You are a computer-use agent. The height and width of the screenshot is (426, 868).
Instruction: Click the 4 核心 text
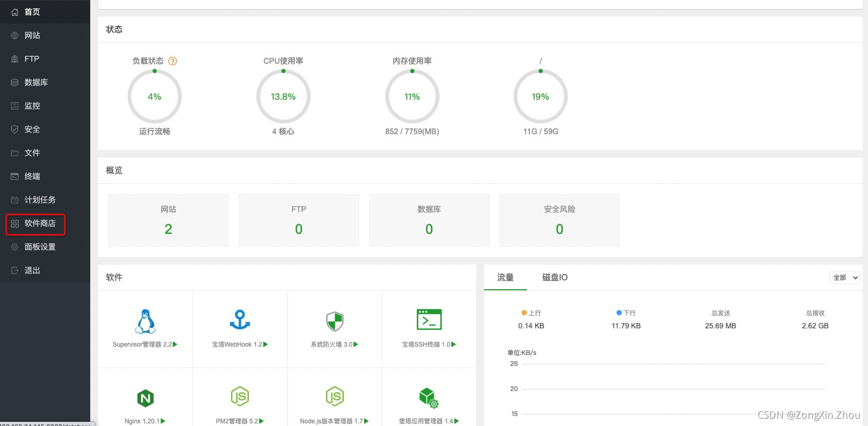pyautogui.click(x=283, y=132)
